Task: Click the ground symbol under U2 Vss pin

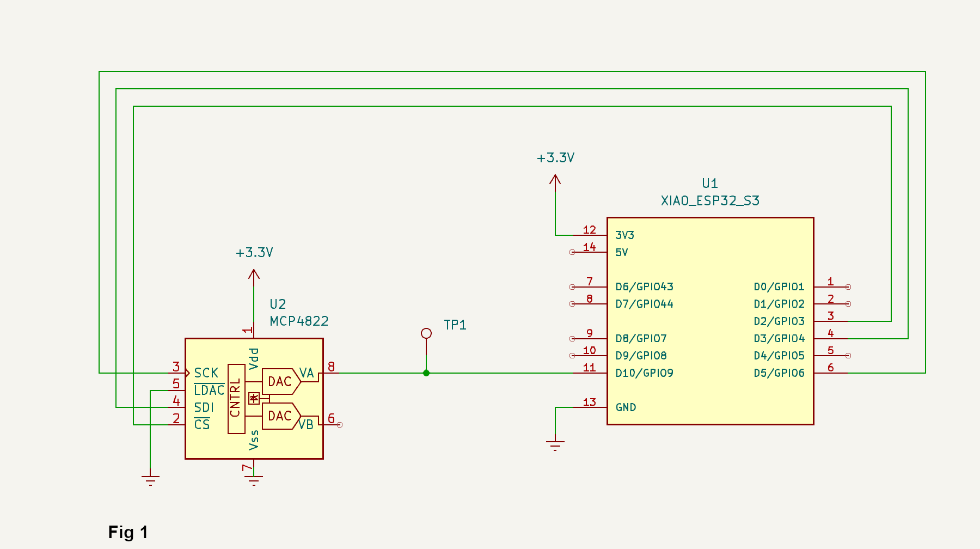Action: [254, 480]
